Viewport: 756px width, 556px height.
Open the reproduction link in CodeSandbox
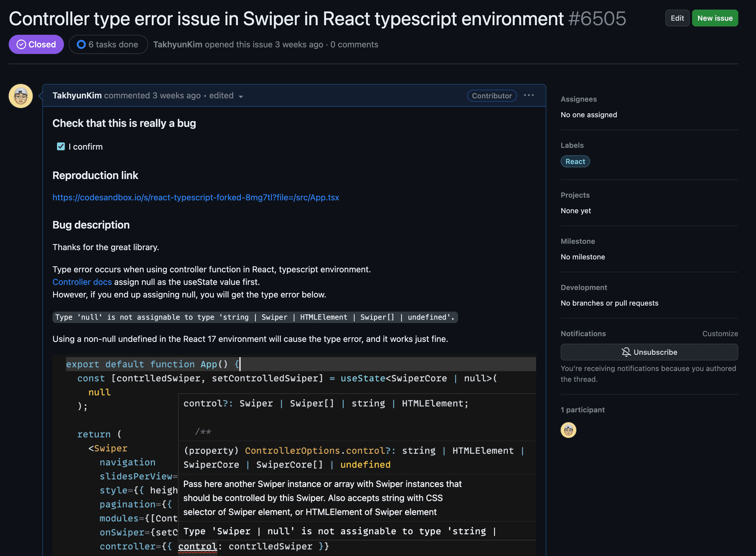tap(196, 197)
